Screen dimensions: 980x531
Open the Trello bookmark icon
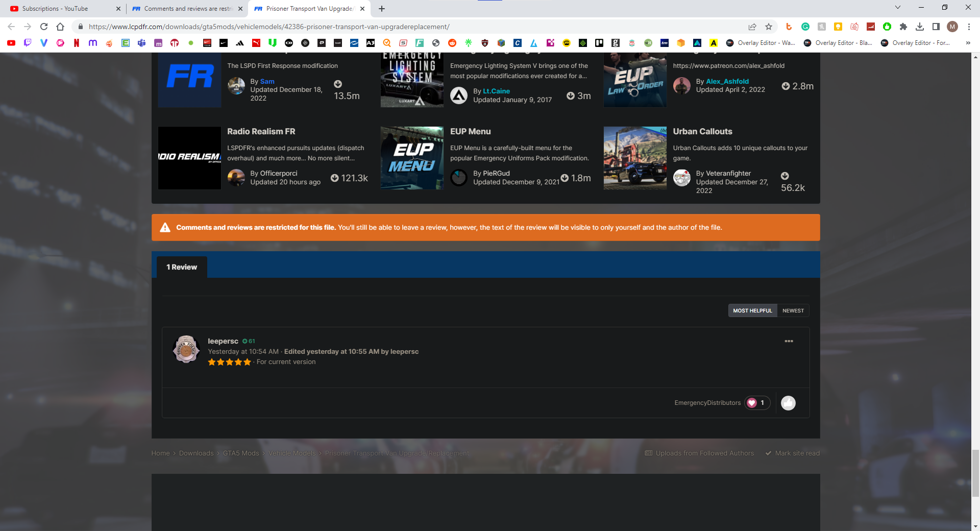tap(599, 43)
